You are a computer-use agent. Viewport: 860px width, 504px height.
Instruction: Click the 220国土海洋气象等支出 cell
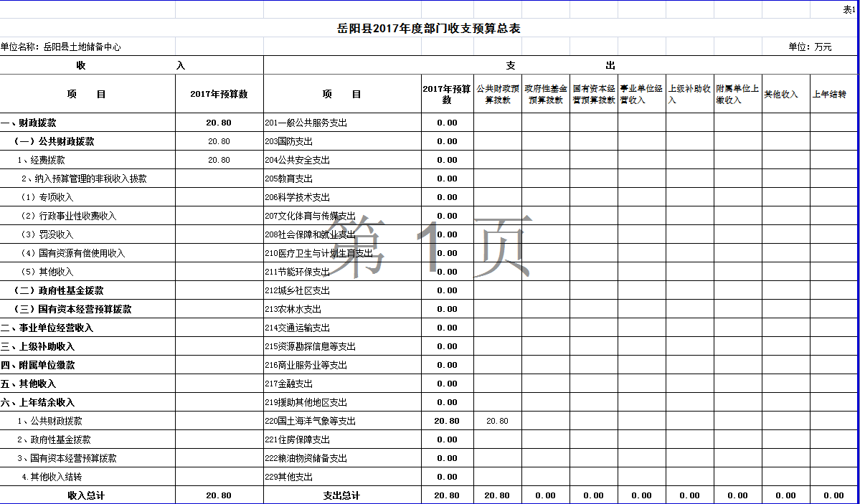click(x=311, y=421)
